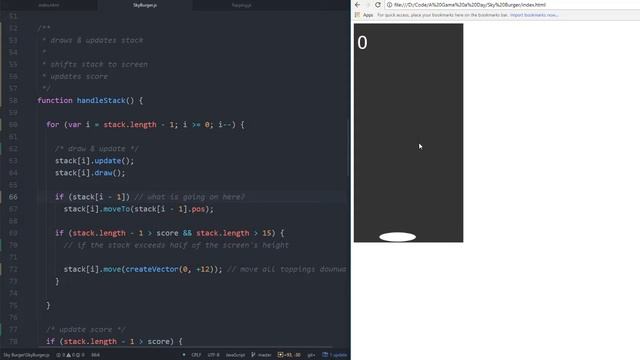Click the 1 update notification in status bar
Image resolution: width=640 pixels, height=360 pixels.
click(335, 355)
